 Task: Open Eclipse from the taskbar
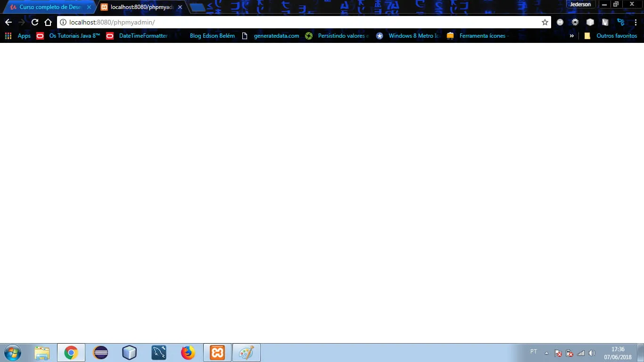click(x=100, y=353)
